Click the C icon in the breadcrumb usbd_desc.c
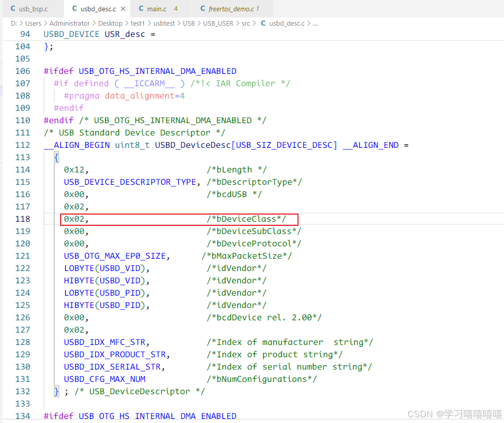The width and height of the screenshot is (504, 423). [x=263, y=23]
